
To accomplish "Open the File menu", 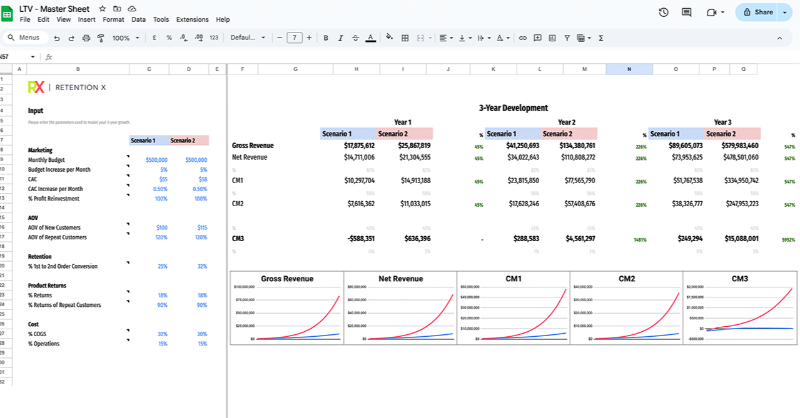I will point(25,19).
